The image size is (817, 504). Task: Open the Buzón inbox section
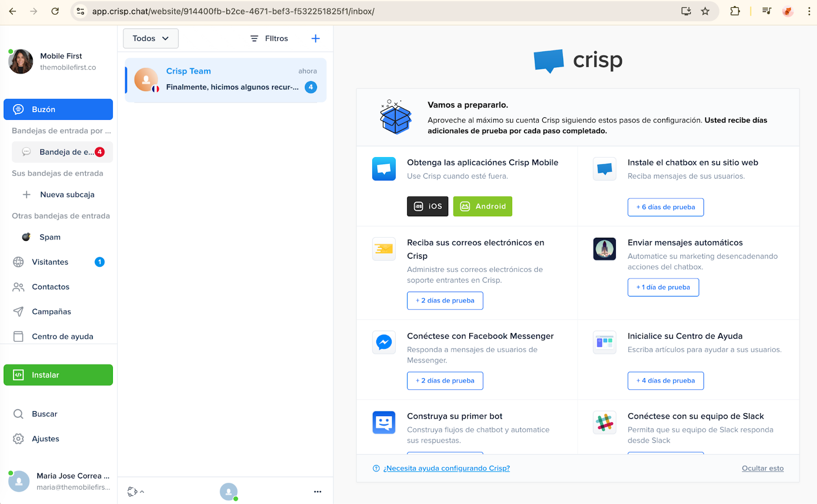(58, 109)
